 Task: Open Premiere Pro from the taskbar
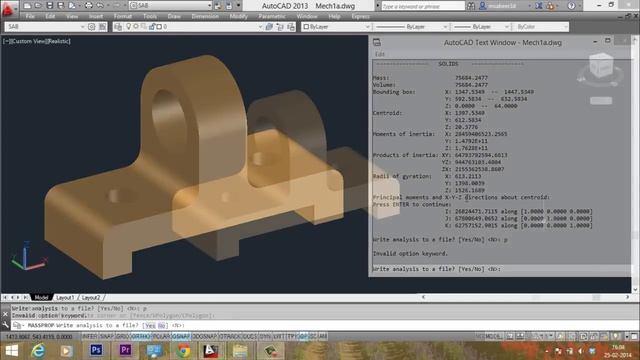tap(125, 350)
